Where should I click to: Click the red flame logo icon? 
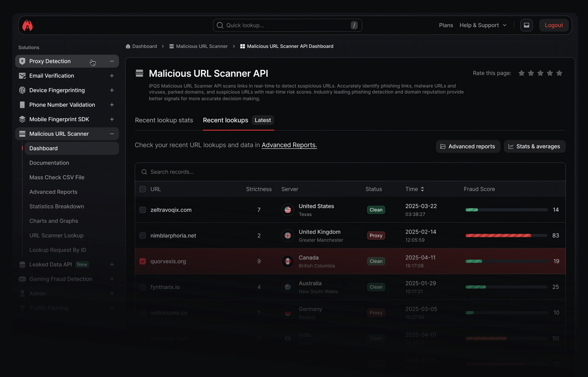click(27, 25)
